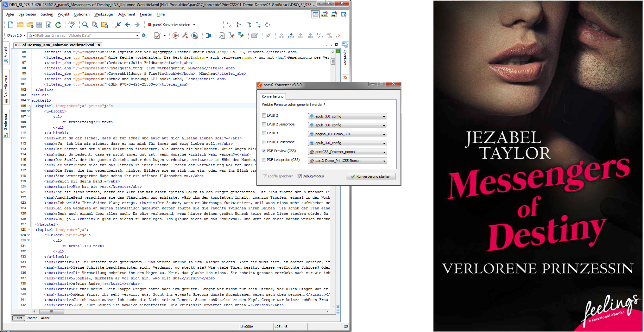Apply the transformation scenario with the red play icon
The height and width of the screenshot is (332, 644).
coord(176,35)
